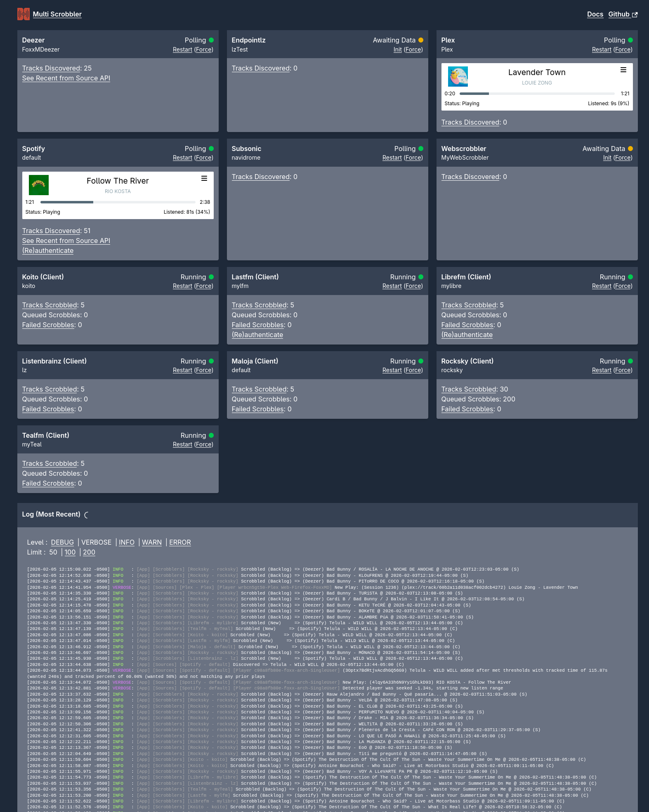Screen dimensions: 649x812
Task: Expand Tracks Scrobbled for Rocksky client
Action: (469, 389)
